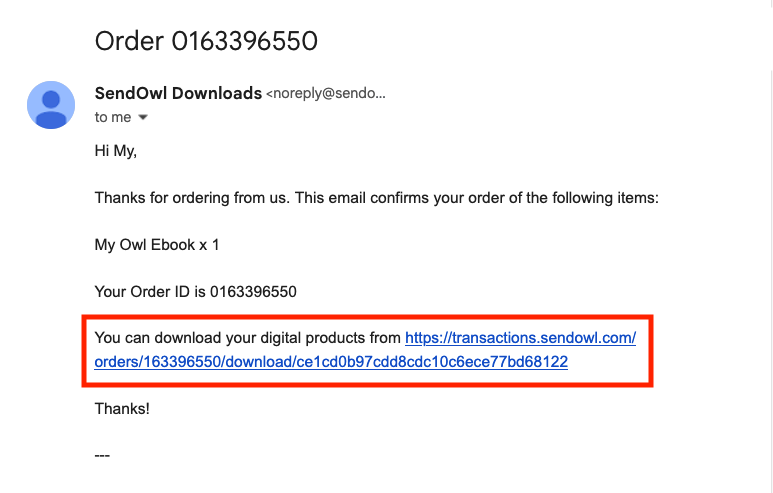This screenshot has width=773, height=493.
Task: Click the "Hi My," greeting line
Action: point(115,150)
